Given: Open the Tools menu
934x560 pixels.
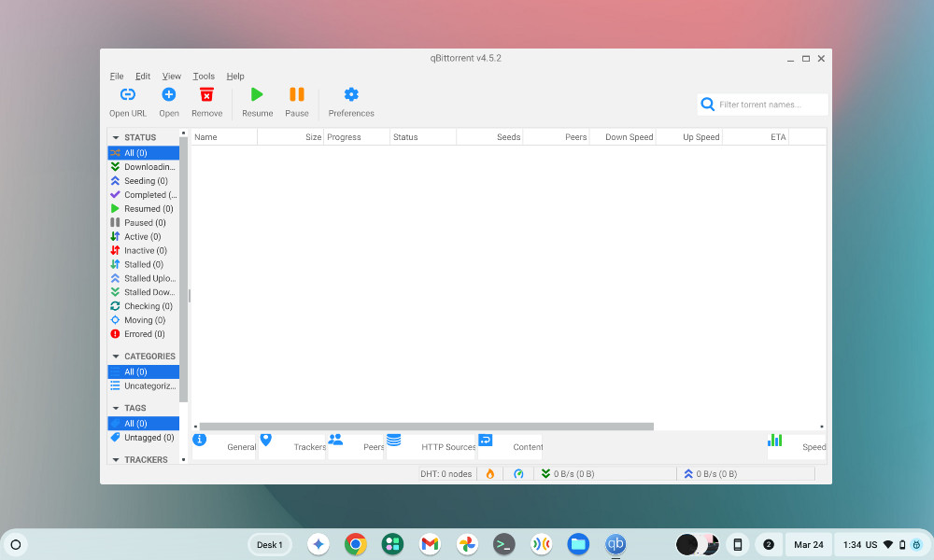Looking at the screenshot, I should point(204,77).
